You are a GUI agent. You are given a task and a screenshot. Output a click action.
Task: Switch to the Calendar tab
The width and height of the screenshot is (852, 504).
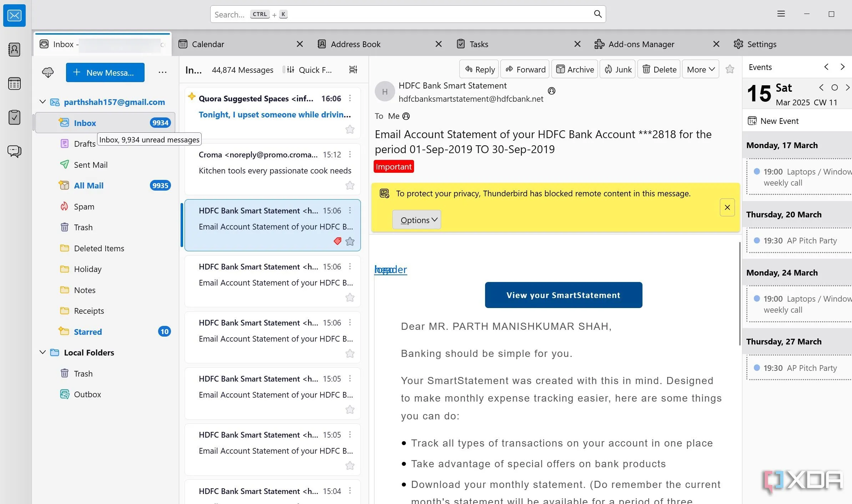tap(208, 44)
